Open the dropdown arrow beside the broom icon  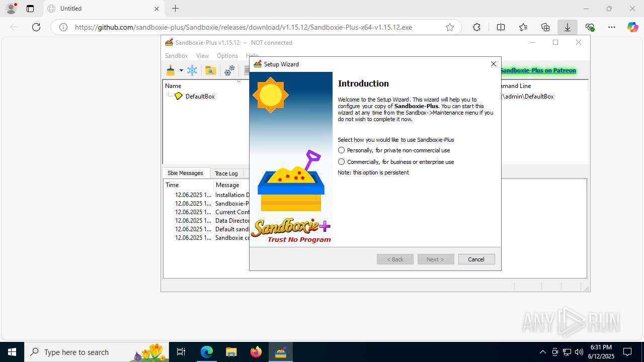coord(181,70)
